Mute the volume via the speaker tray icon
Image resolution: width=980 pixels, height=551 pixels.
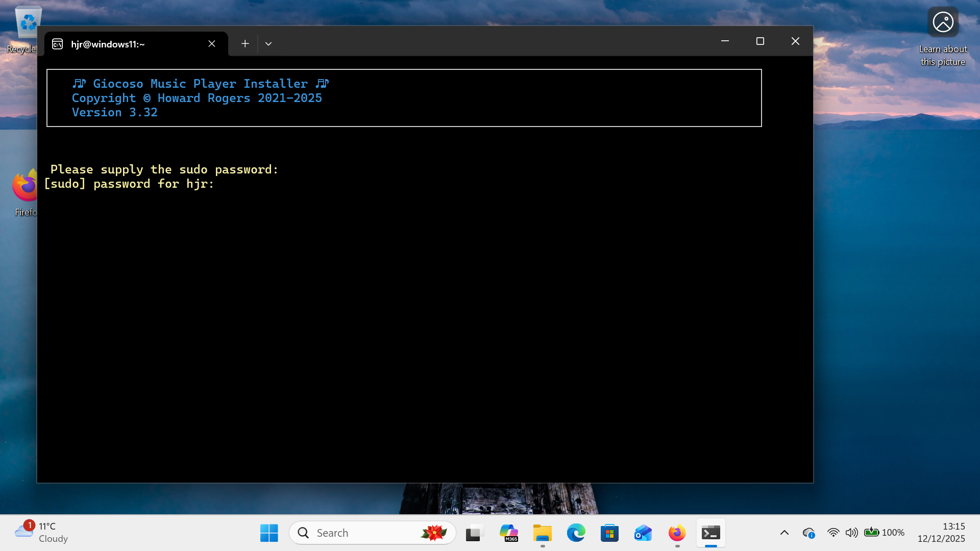tap(851, 532)
